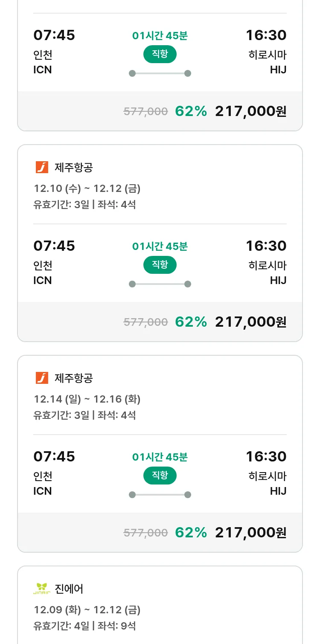Tap 직항 badge in the topmost flight card

(160, 54)
